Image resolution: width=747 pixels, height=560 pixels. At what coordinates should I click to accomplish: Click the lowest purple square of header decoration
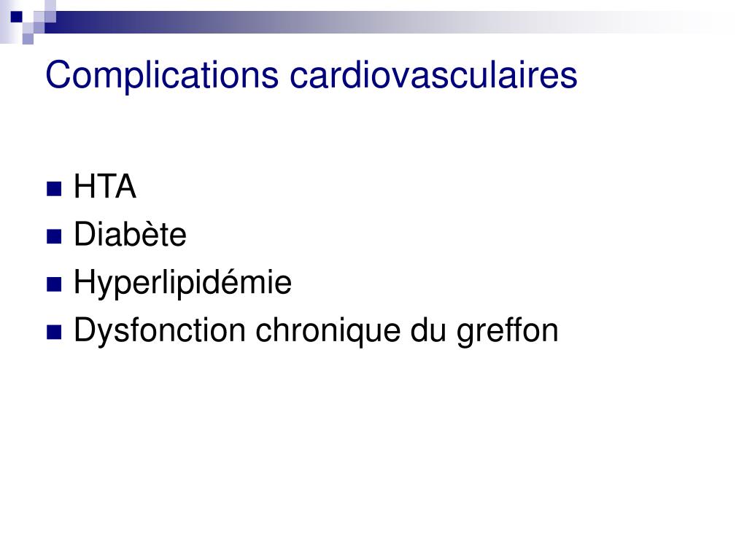click(28, 39)
